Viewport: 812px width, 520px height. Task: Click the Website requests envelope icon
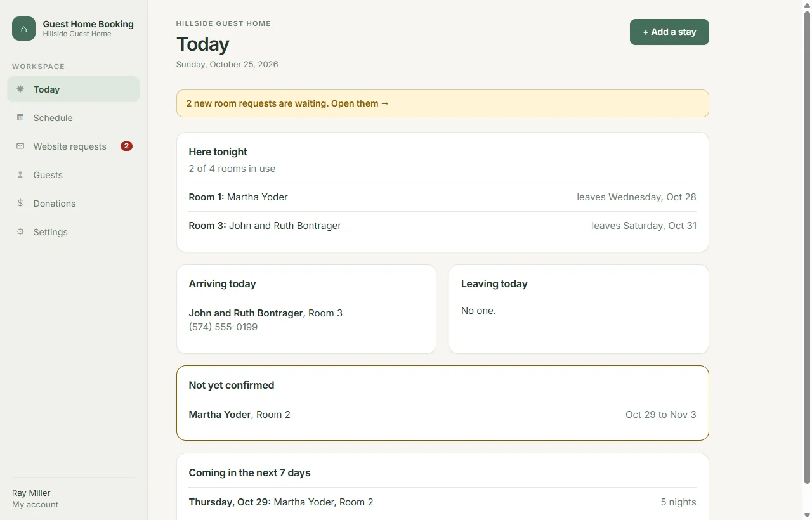[20, 146]
